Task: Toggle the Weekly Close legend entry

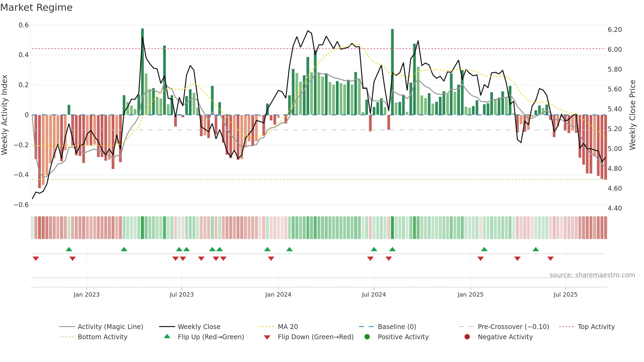Action: [190, 327]
